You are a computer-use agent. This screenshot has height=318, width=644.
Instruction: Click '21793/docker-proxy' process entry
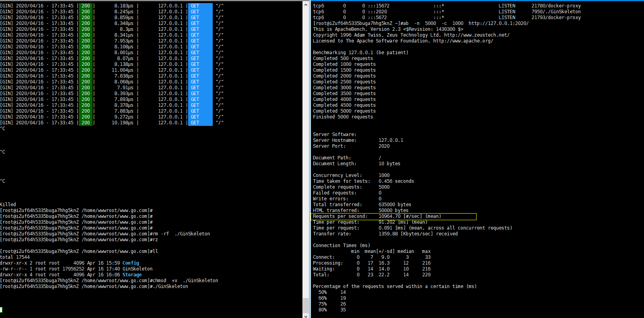tap(556, 18)
